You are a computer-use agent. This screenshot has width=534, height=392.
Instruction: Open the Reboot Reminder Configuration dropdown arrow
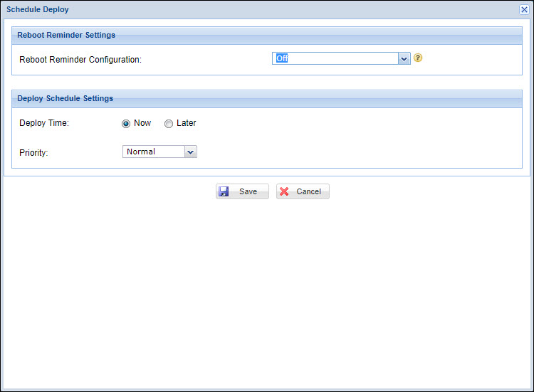pos(404,59)
